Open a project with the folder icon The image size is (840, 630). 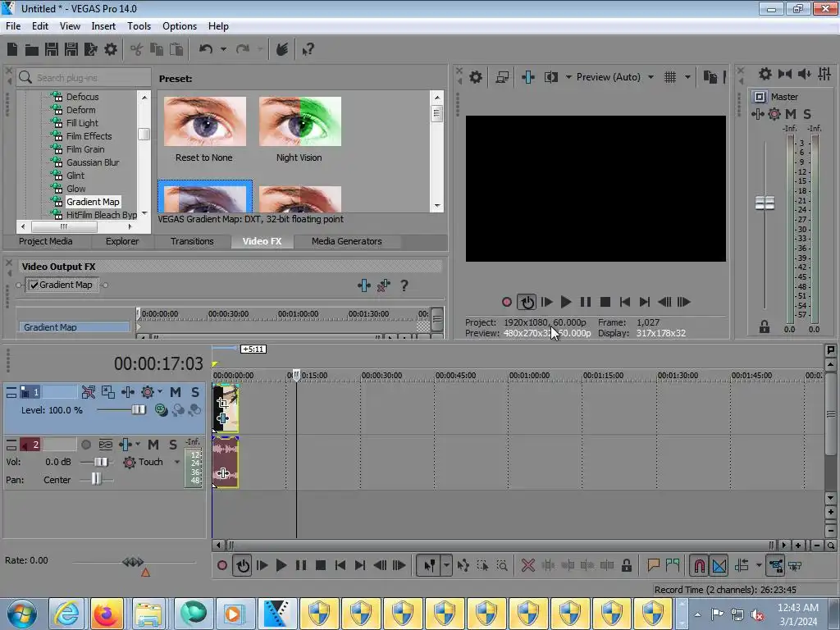(x=32, y=50)
